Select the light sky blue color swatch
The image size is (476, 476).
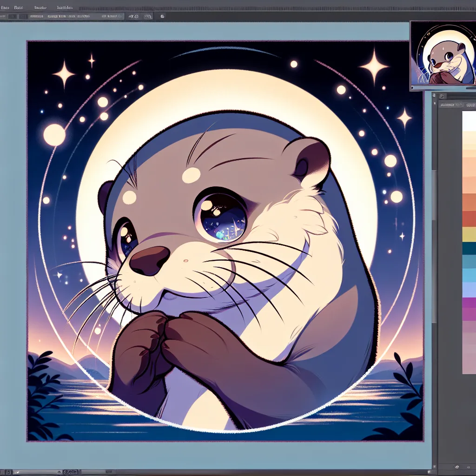coord(469,275)
